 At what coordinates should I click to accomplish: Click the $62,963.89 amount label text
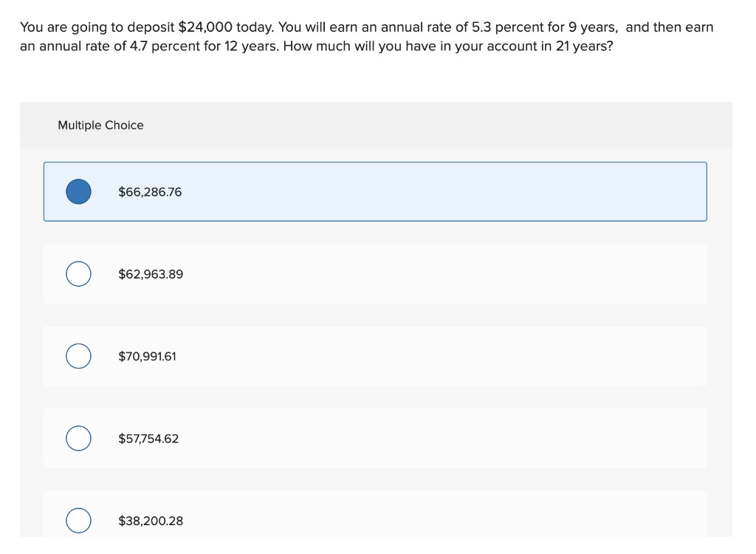150,273
